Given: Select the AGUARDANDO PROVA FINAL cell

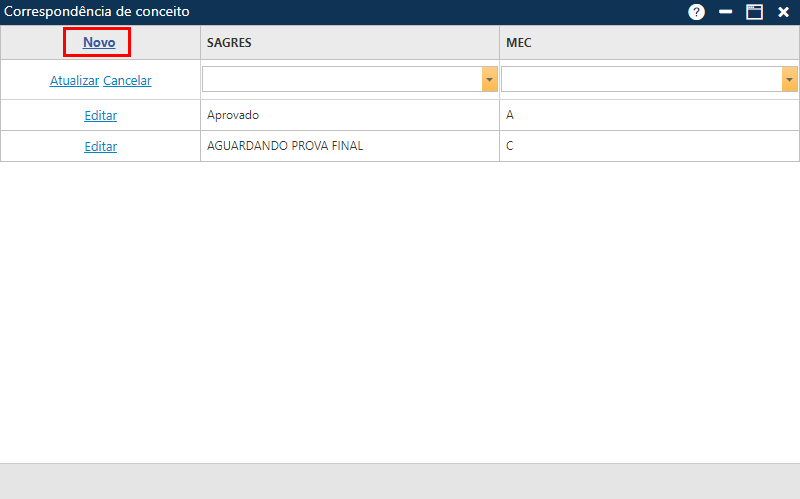Looking at the screenshot, I should [x=285, y=146].
